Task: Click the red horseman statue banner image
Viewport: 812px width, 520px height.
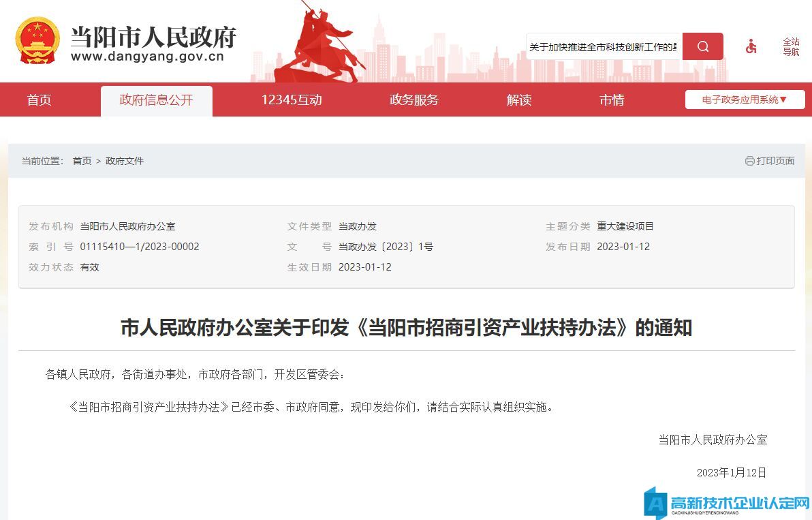Action: tap(326, 44)
